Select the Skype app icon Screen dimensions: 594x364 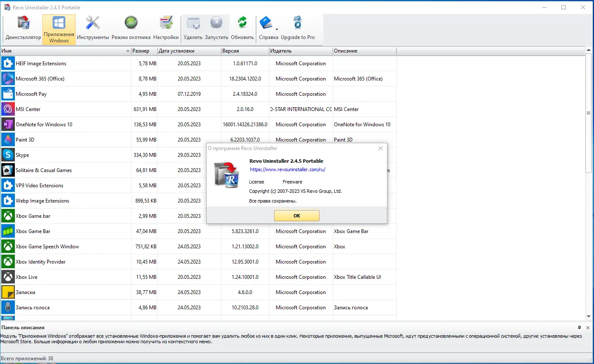tap(8, 155)
